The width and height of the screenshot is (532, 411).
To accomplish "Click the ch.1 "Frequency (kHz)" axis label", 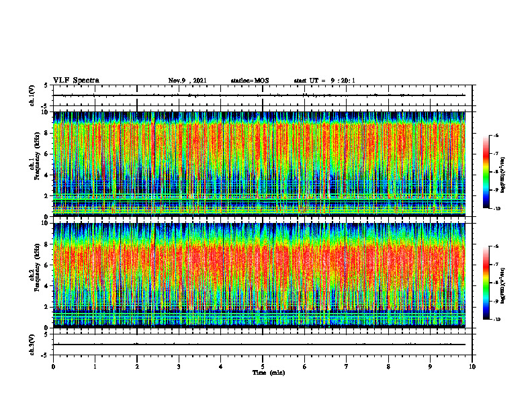I will 37,156.
